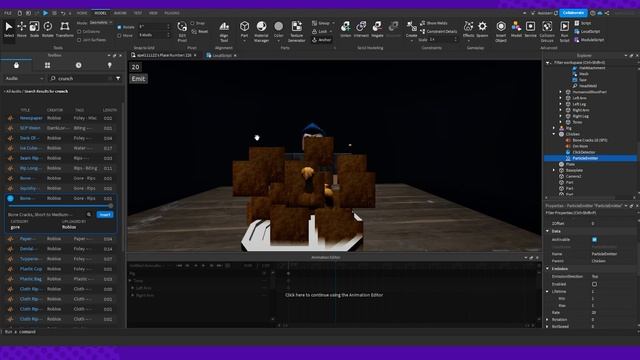Click the Play button in the quick access bar
Image resolution: width=640 pixels, height=360 pixels.
(x=45, y=13)
